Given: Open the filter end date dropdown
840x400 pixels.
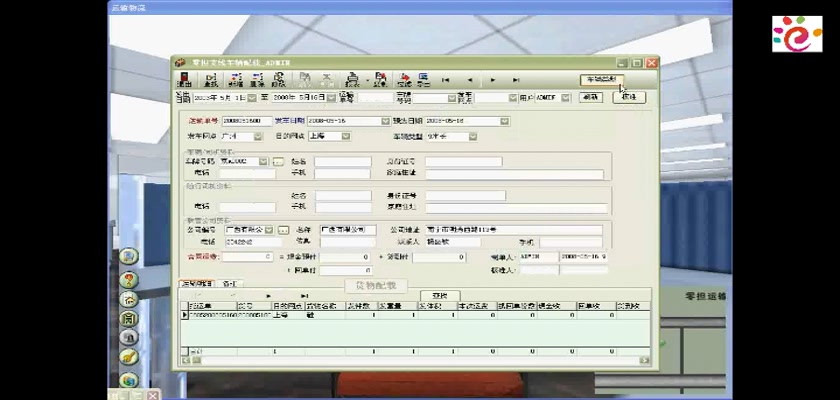Looking at the screenshot, I should pos(331,98).
